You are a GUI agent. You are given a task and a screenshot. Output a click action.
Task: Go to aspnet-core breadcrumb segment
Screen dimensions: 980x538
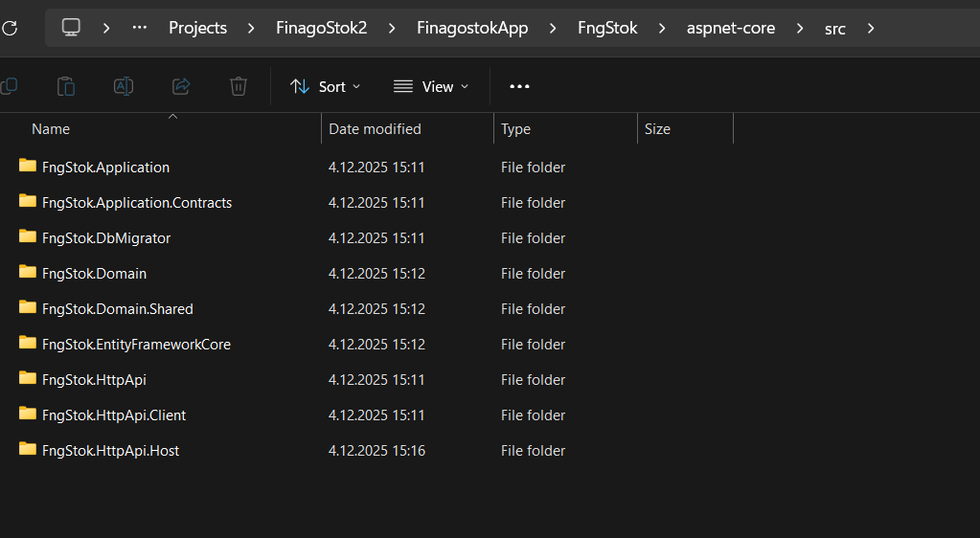(731, 28)
